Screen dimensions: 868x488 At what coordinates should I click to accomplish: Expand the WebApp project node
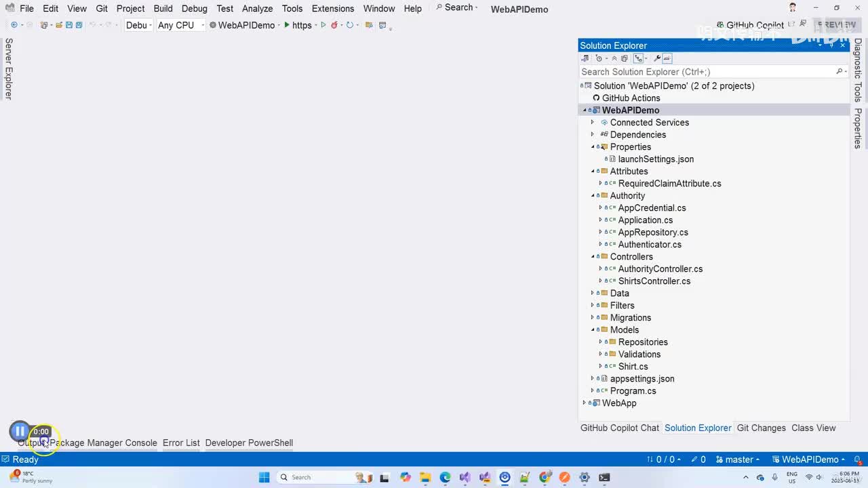(585, 403)
